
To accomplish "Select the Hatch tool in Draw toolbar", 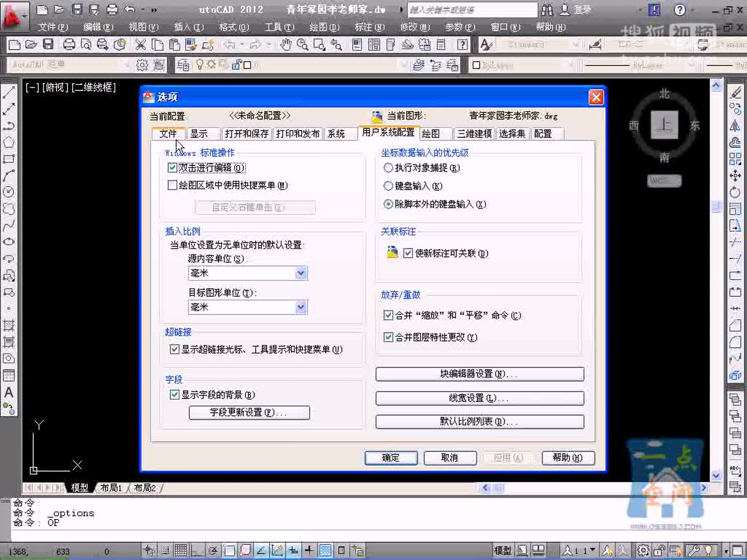I will click(9, 326).
